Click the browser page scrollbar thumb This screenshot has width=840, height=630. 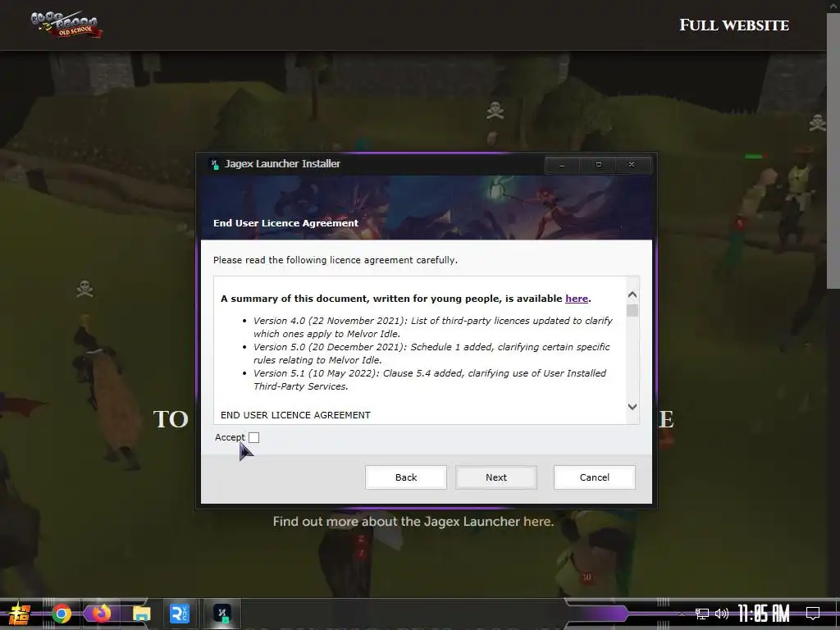point(833,150)
